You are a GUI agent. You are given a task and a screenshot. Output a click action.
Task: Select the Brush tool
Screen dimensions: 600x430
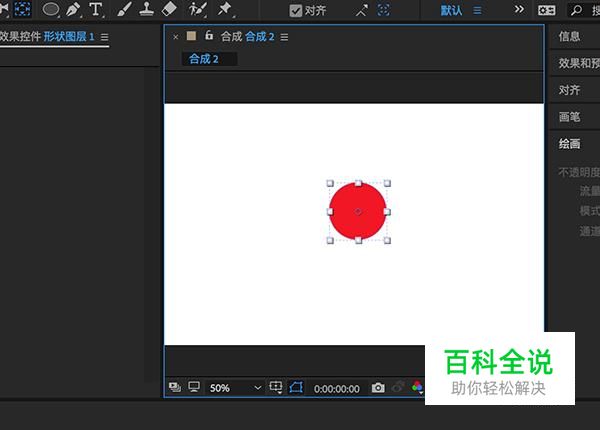125,9
